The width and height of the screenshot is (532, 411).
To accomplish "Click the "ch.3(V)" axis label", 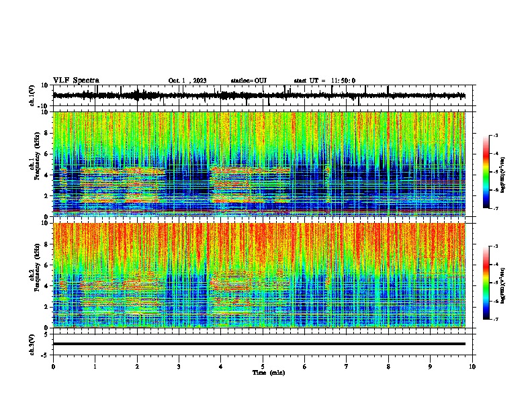I will point(32,345).
